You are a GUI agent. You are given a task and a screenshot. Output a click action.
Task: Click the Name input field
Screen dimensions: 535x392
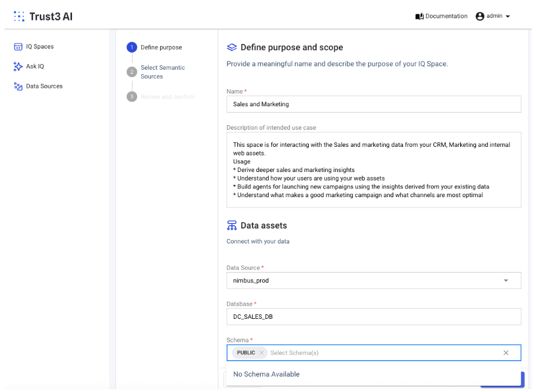tap(373, 104)
